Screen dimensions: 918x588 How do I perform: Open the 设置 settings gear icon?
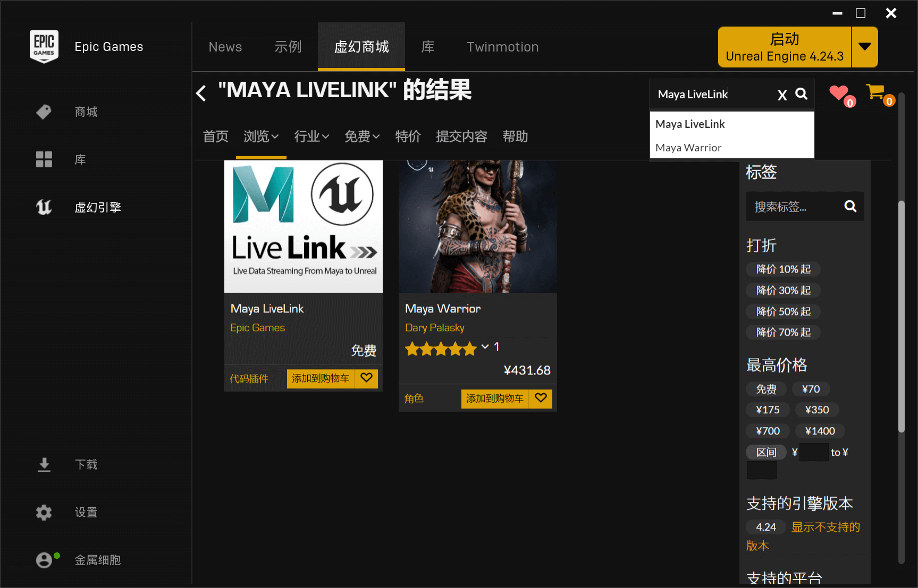[x=44, y=513]
